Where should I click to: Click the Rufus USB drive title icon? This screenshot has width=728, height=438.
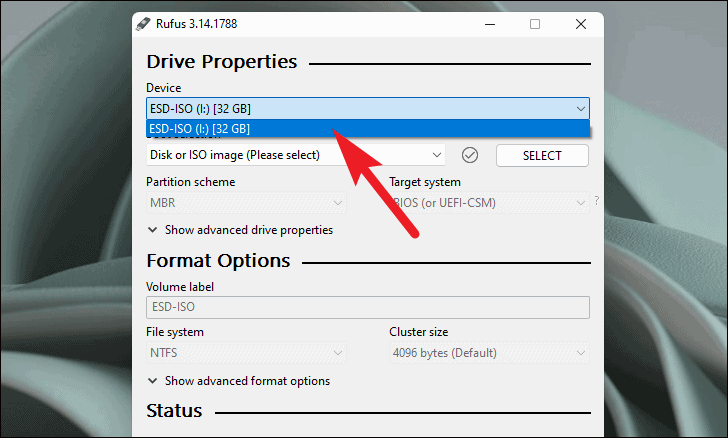(x=143, y=24)
